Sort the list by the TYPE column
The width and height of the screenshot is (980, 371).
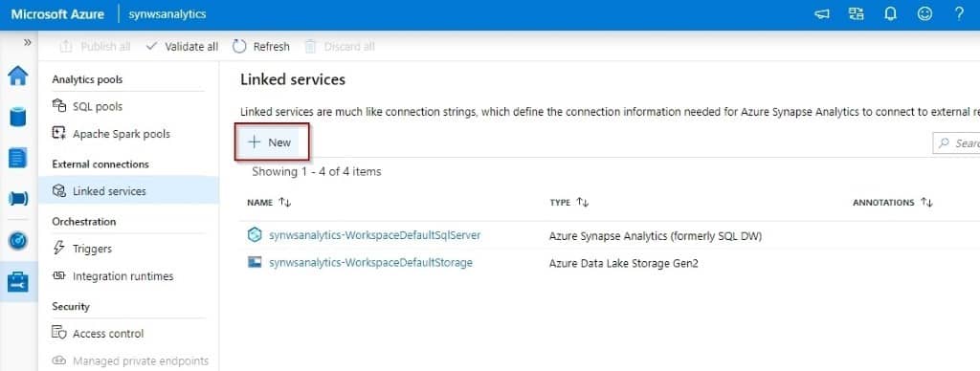tap(568, 203)
